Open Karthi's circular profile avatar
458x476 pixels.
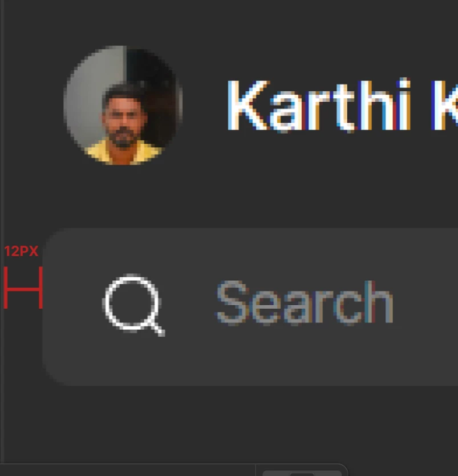pos(123,106)
